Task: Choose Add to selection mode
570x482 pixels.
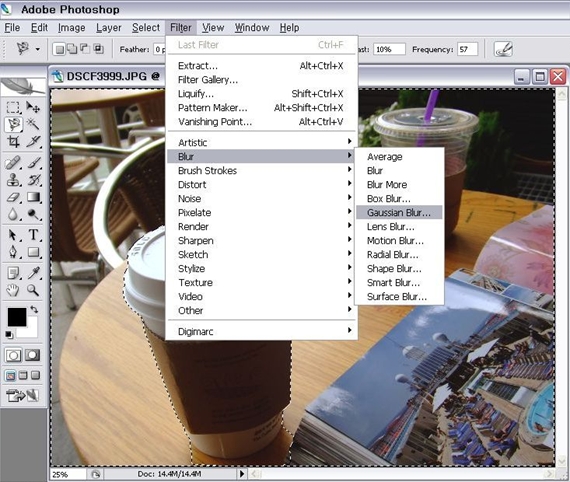Action: click(72, 49)
